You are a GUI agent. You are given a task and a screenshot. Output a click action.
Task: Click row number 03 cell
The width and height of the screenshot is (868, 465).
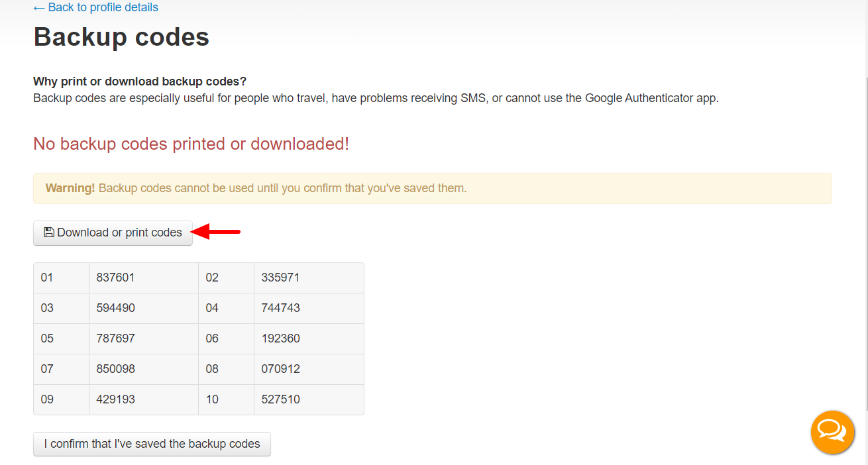[61, 308]
